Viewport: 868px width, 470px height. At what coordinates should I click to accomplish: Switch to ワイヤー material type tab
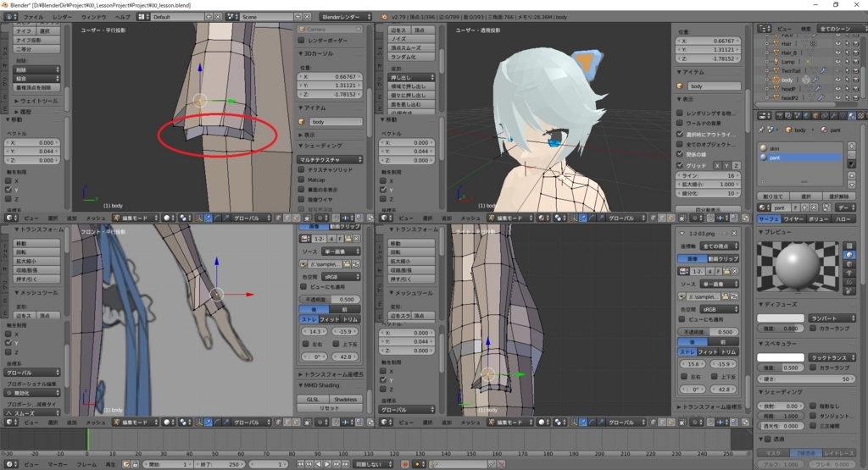pos(793,219)
